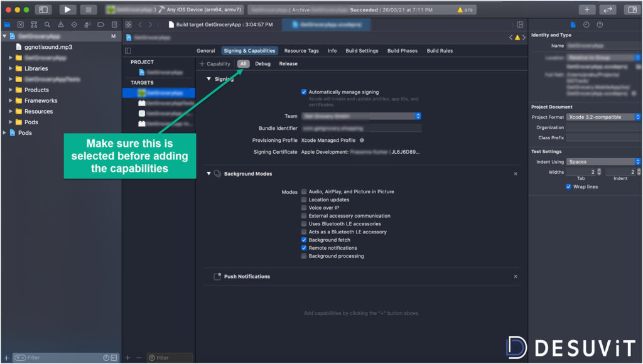The width and height of the screenshot is (643, 364).
Task: Open the Team dropdown
Action: coord(361,116)
